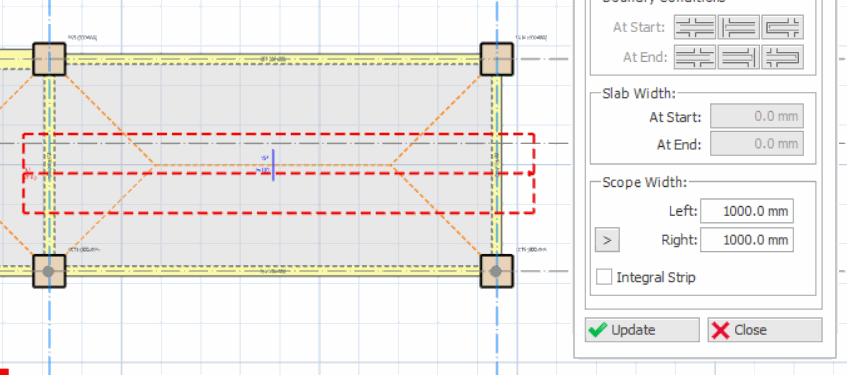The image size is (847, 375).
Task: Click the green checkmark on Update
Action: pos(597,330)
